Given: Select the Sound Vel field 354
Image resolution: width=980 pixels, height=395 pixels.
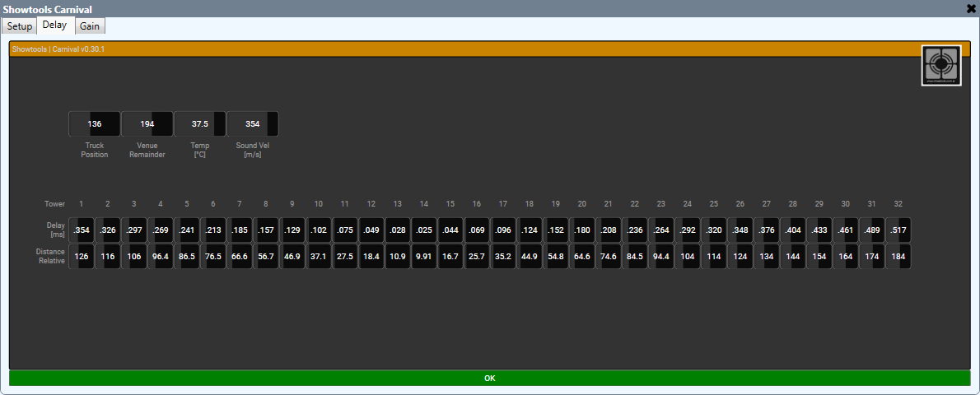Looking at the screenshot, I should (x=253, y=123).
